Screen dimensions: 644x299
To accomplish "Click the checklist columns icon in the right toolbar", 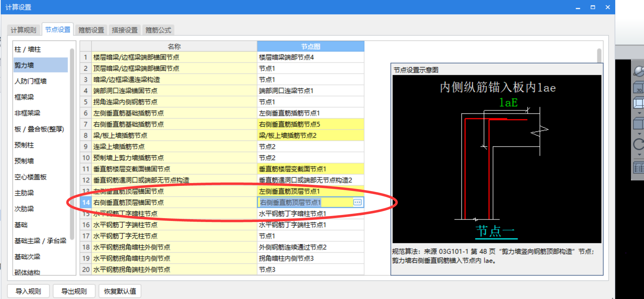I will point(639,167).
